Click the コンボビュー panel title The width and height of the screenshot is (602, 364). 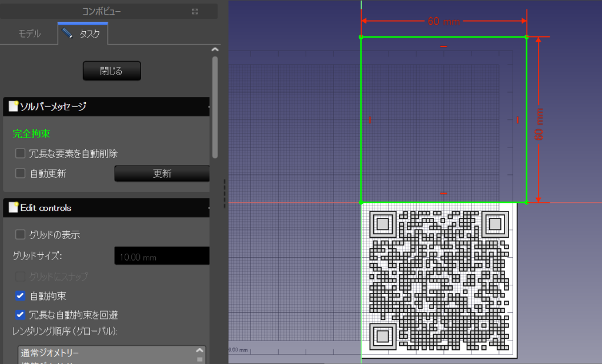(x=101, y=12)
